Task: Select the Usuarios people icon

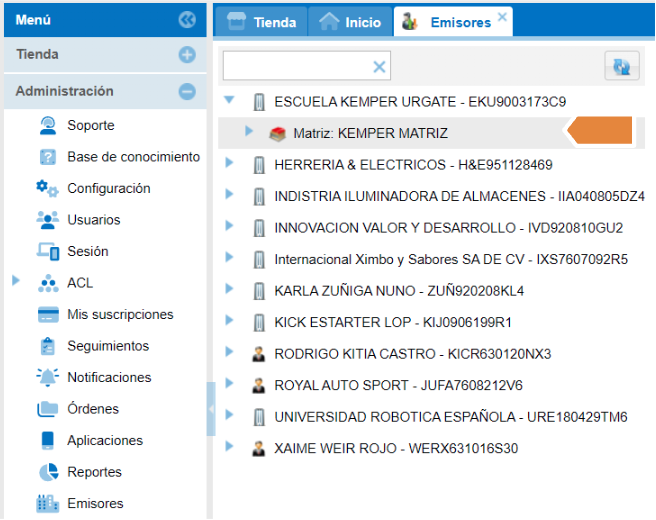Action: (47, 220)
